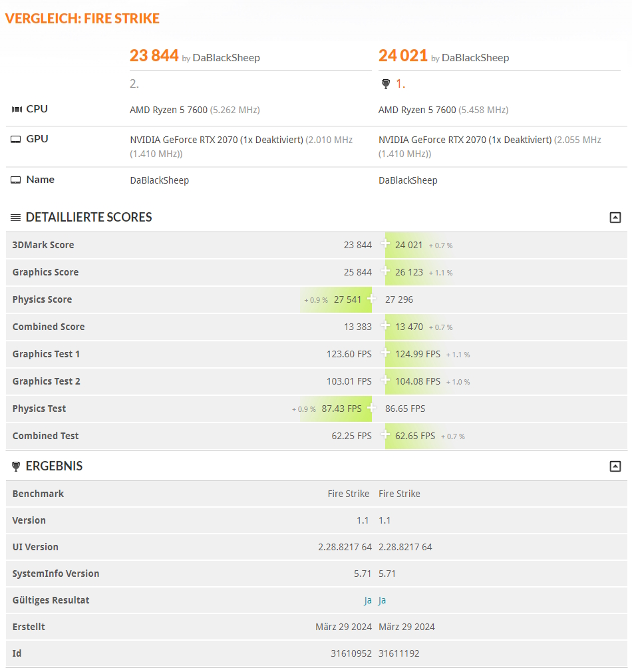Click the CPU icon in the comparison table
632x672 pixels.
point(17,108)
